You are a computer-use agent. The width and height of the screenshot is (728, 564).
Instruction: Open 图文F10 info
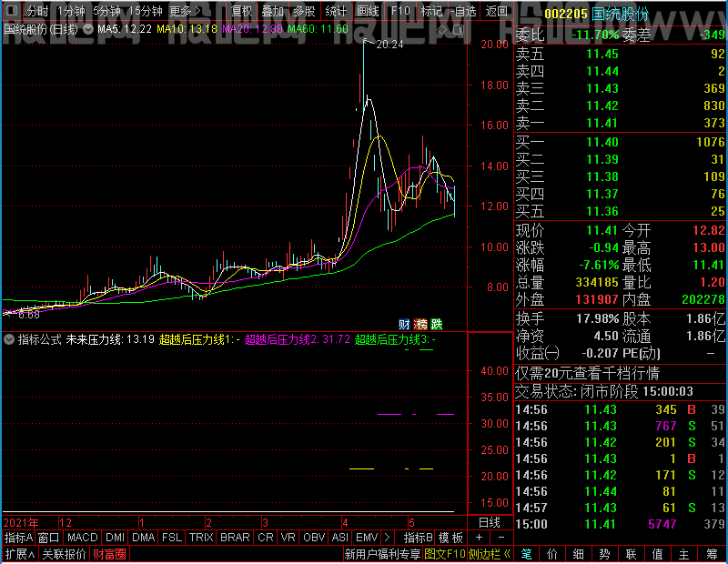(x=445, y=554)
